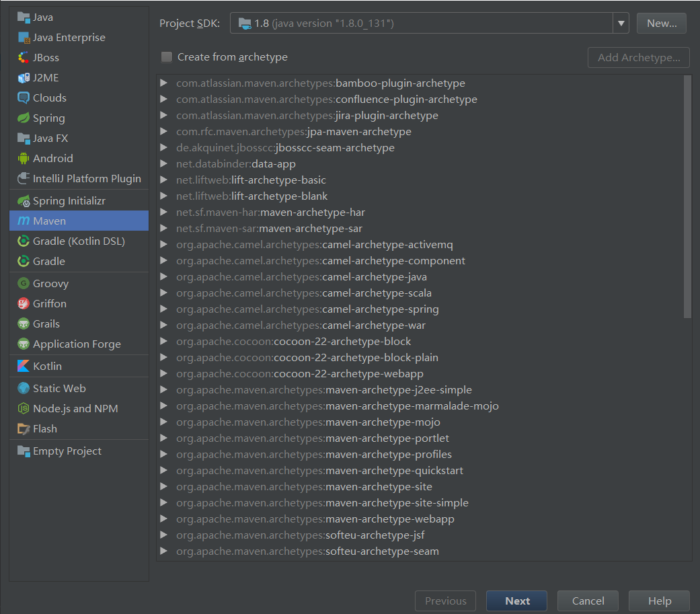The width and height of the screenshot is (700, 614).
Task: Select the Gradle project type label
Action: (x=49, y=261)
